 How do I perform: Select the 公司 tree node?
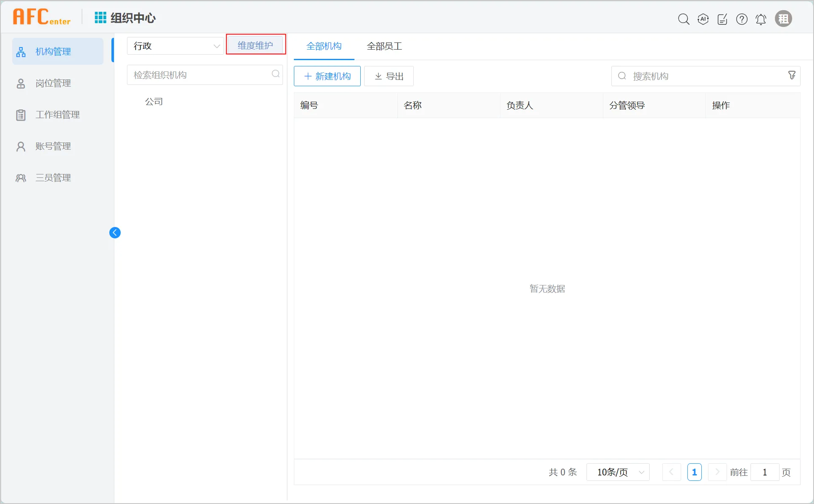click(154, 102)
